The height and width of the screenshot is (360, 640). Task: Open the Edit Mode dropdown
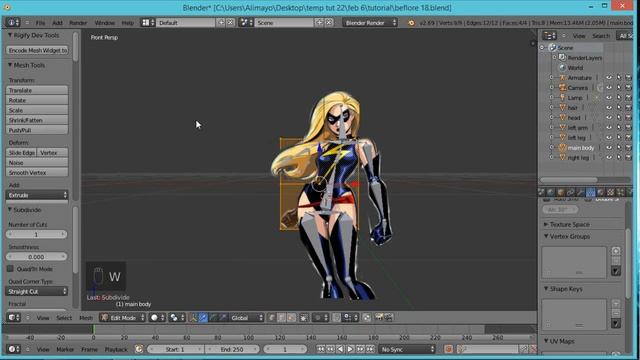tap(123, 318)
